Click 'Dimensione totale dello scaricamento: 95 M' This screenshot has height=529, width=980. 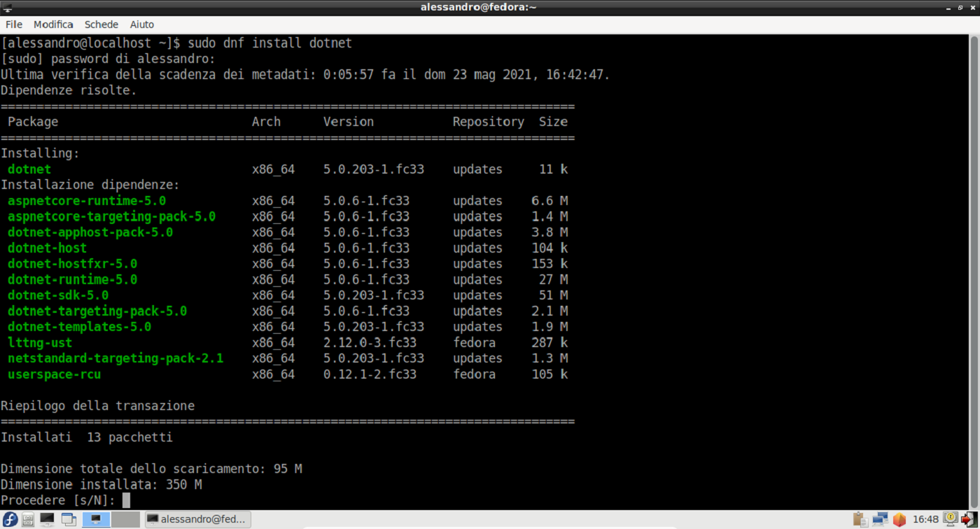[151, 469]
